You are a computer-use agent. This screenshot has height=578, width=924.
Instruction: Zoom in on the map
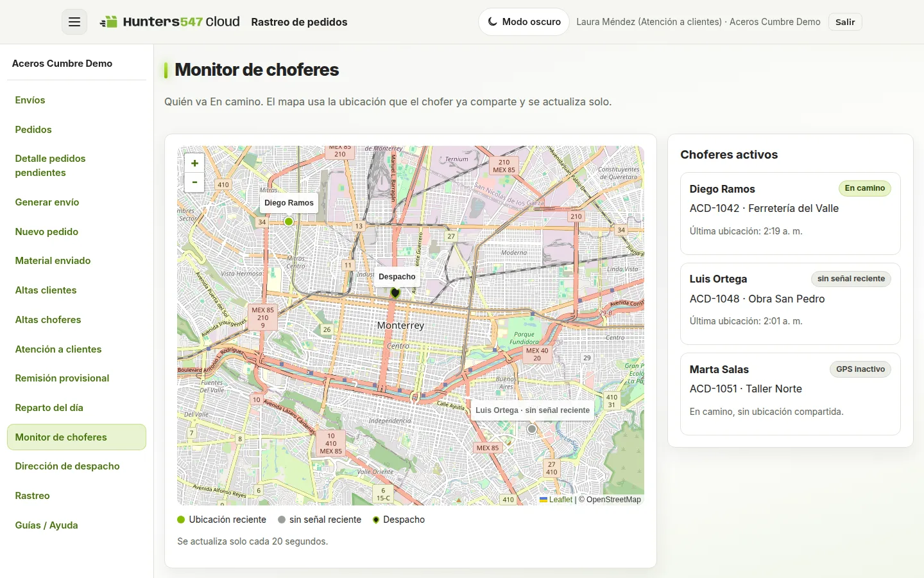point(194,163)
